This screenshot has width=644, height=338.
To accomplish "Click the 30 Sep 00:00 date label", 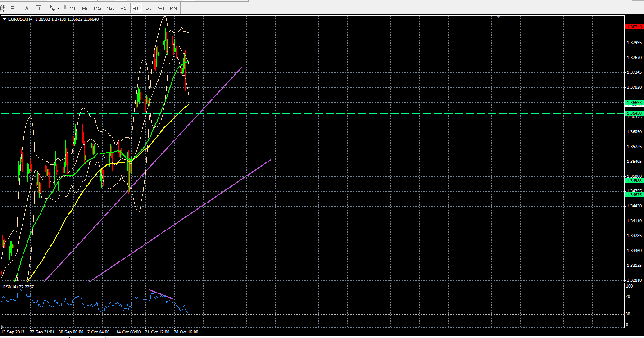I will pyautogui.click(x=70, y=332).
